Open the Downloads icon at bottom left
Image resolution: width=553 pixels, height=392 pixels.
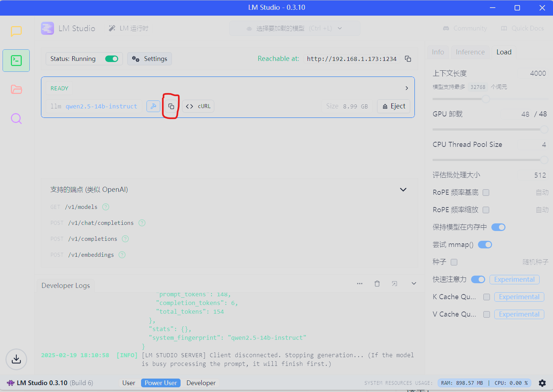click(16, 359)
